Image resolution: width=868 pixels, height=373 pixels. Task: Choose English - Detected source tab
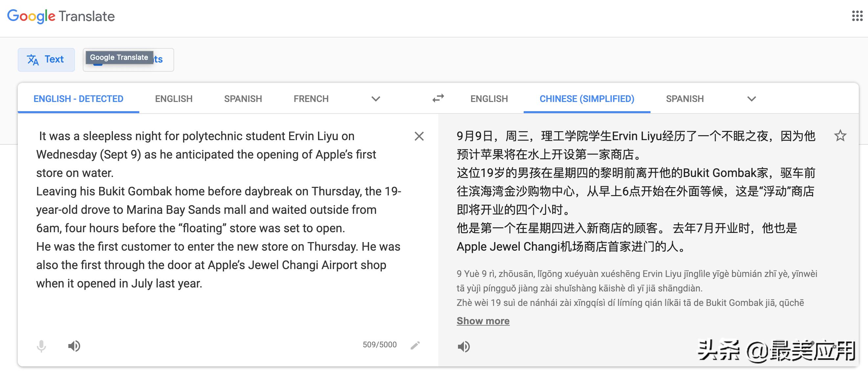[78, 99]
